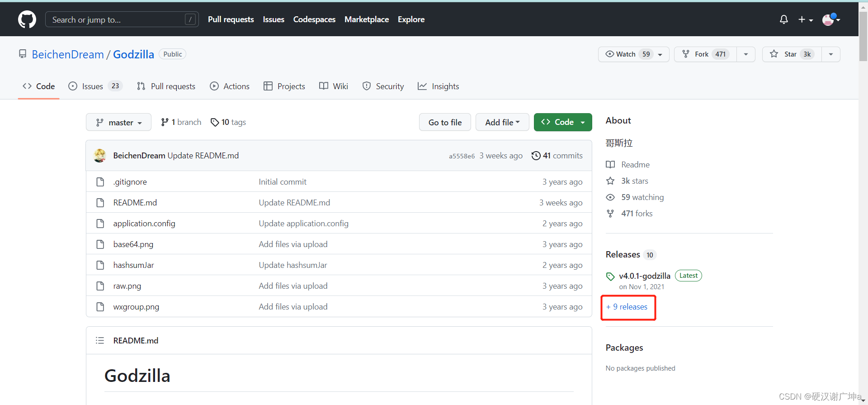
Task: Open the raw.png file
Action: click(127, 286)
